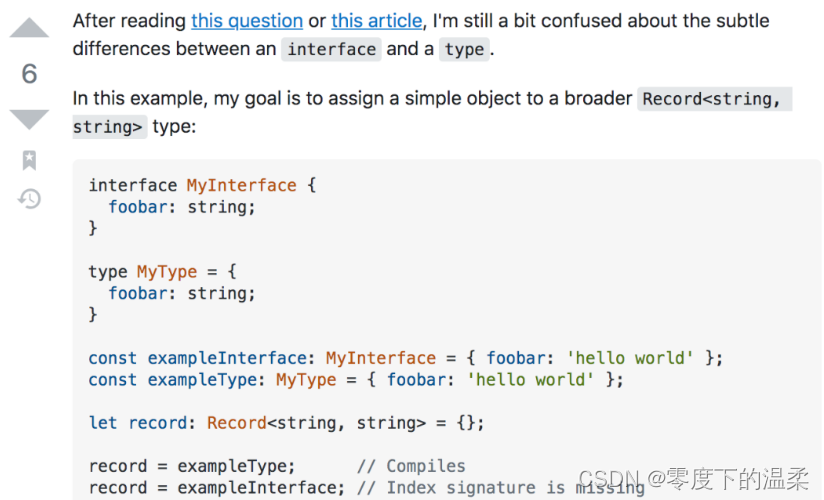Click the inline 'interface' code tag
Image resolution: width=824 pixels, height=500 pixels.
331,49
